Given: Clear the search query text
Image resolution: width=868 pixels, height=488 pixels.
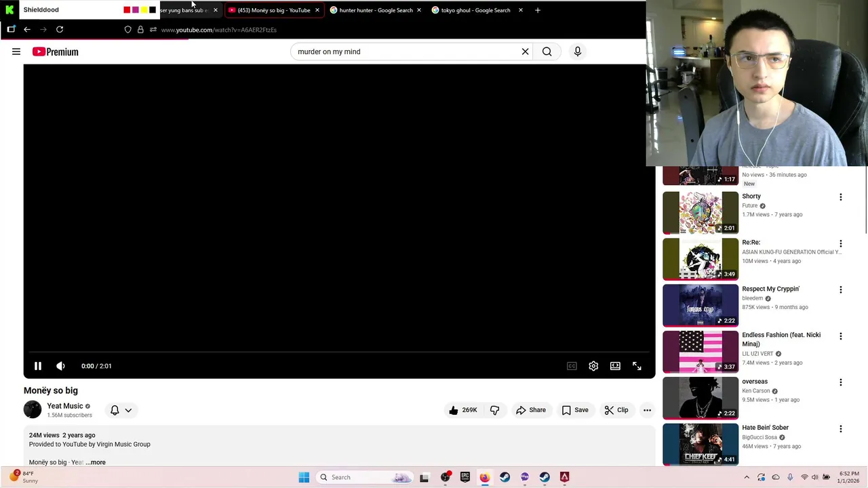Looking at the screenshot, I should point(525,52).
